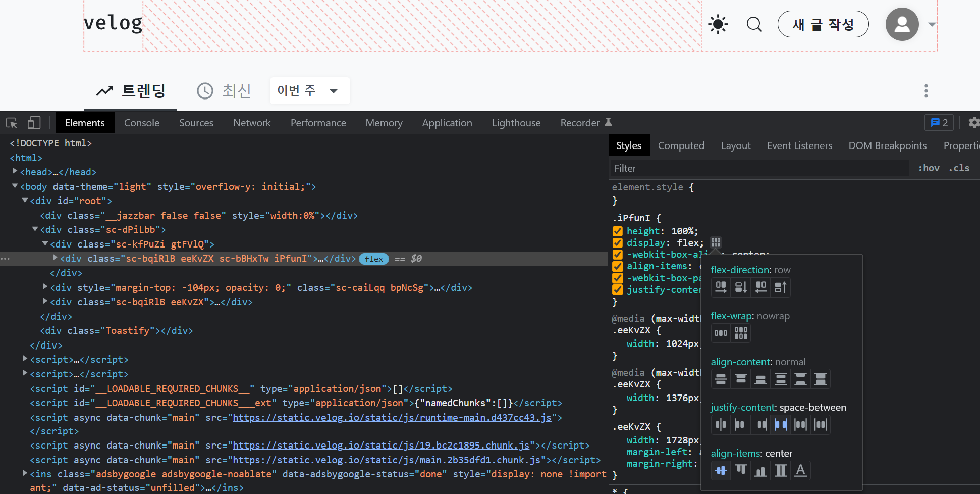This screenshot has width=980, height=494.
Task: Activate the inspect element picker
Action: pyautogui.click(x=12, y=123)
